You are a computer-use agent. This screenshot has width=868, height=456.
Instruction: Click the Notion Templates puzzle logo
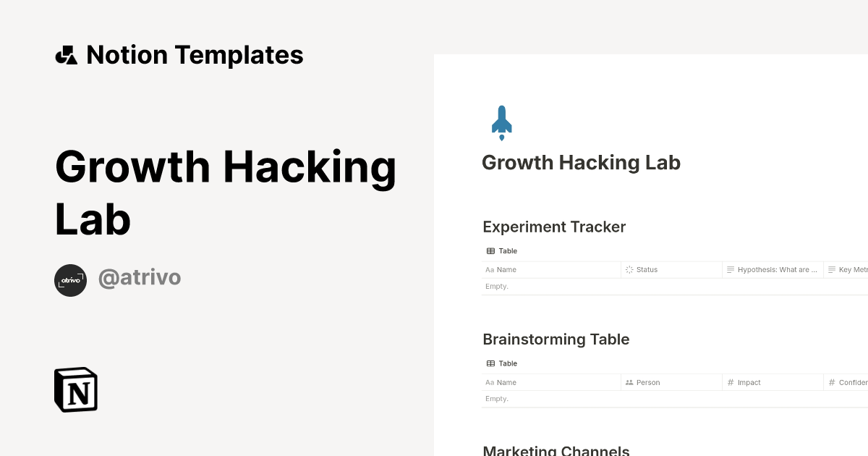pyautogui.click(x=67, y=54)
